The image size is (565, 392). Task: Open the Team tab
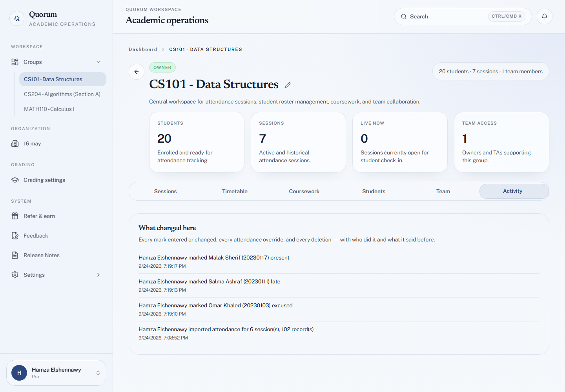tap(443, 191)
